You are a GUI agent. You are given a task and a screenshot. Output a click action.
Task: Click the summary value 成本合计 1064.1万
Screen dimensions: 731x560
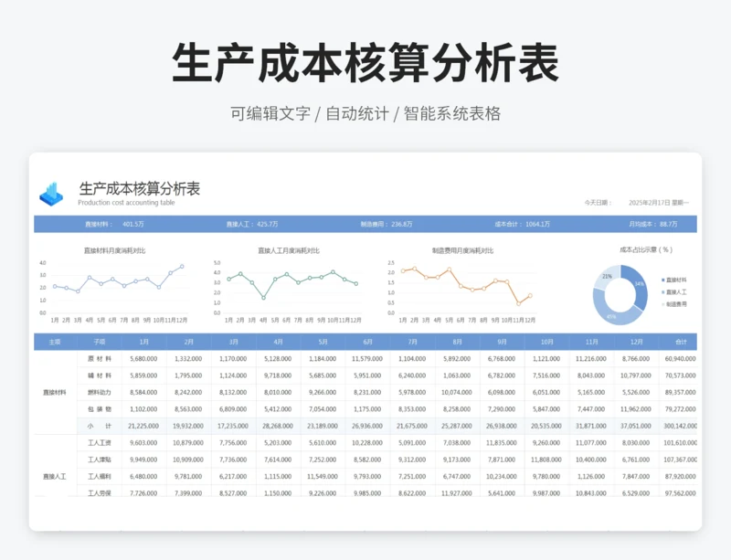pyautogui.click(x=522, y=225)
